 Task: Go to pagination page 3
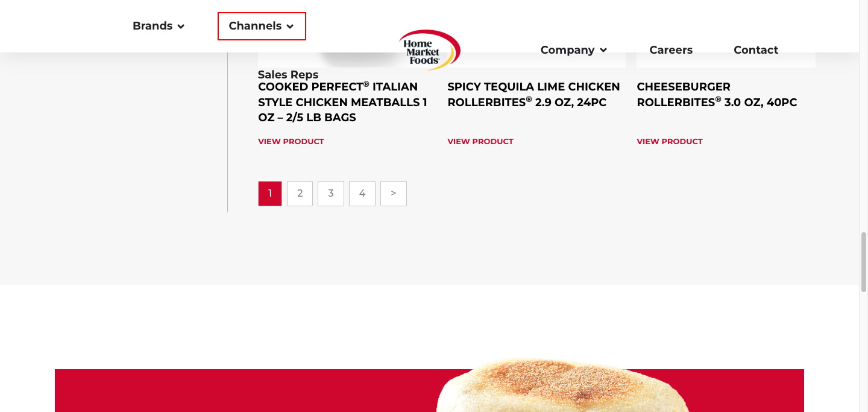[x=331, y=194]
